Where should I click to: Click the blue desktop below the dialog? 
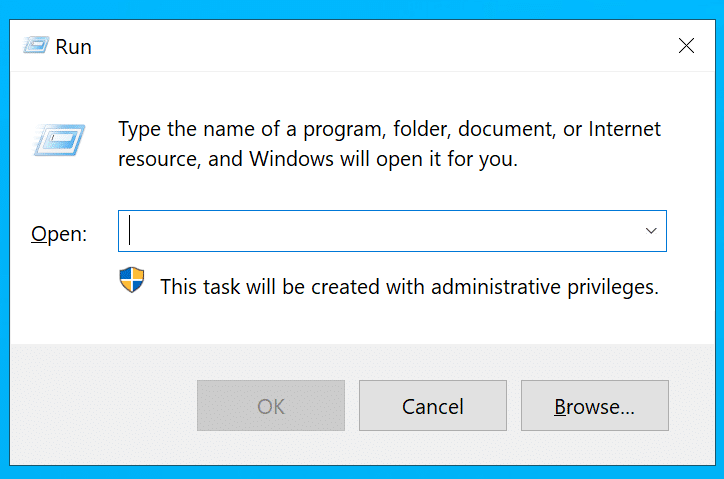362,472
